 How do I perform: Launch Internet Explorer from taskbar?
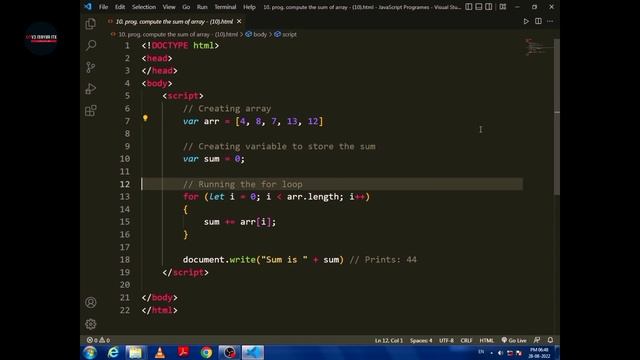coord(113,352)
